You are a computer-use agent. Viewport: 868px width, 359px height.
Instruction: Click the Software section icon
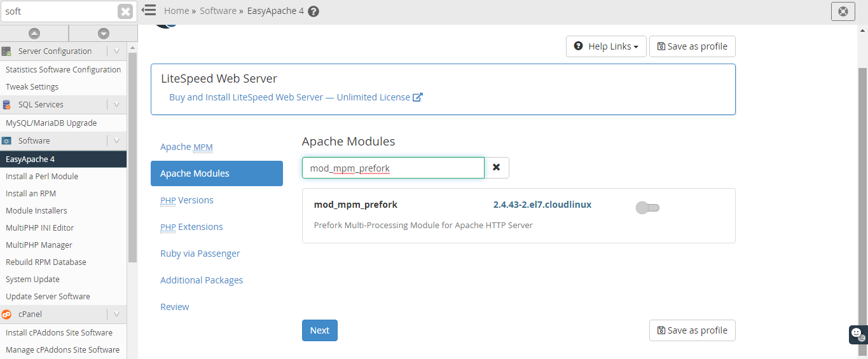[6, 141]
